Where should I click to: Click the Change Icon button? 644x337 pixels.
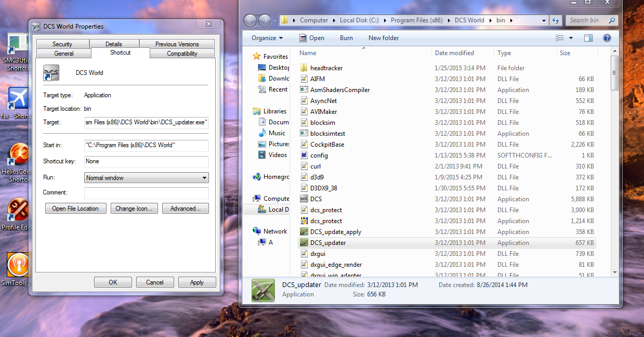[134, 209]
